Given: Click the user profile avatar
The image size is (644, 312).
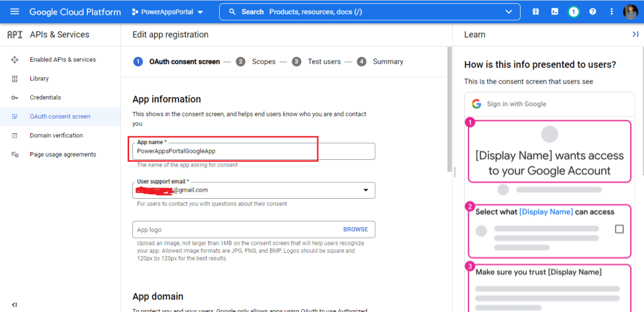Looking at the screenshot, I should point(630,11).
